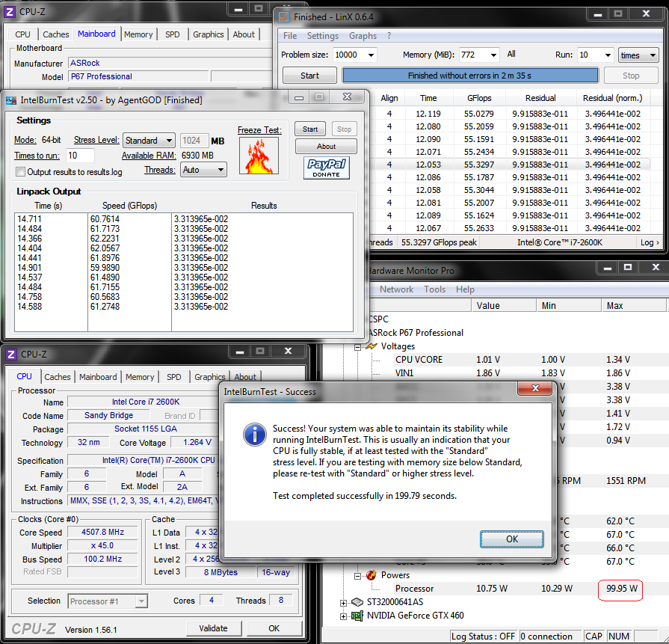Viewport: 669px width, 644px height.
Task: Enable Output results to results.log checkbox
Action: (x=21, y=172)
